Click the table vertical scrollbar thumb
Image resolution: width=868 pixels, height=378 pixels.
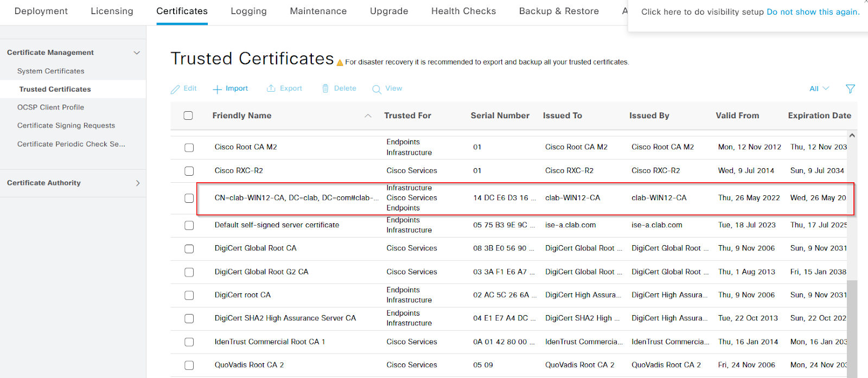[x=852, y=328]
